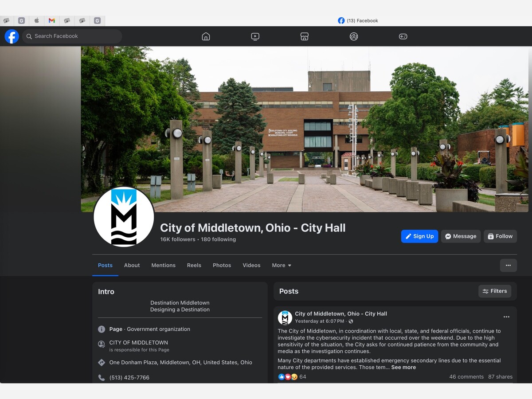
Task: View the page's large profile picture
Action: pos(124,217)
